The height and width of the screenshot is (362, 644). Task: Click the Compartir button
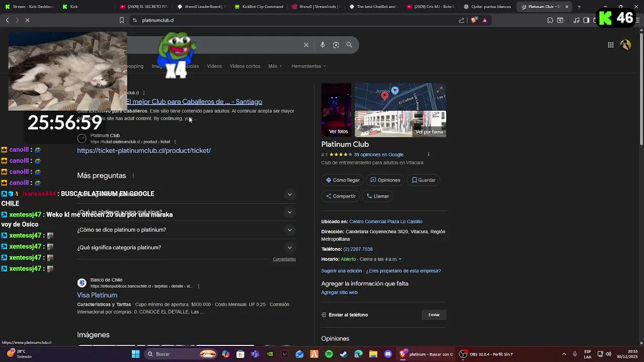(341, 196)
